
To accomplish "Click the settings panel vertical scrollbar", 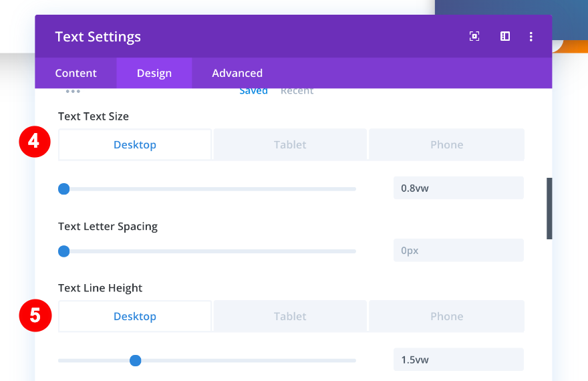I will tap(549, 208).
